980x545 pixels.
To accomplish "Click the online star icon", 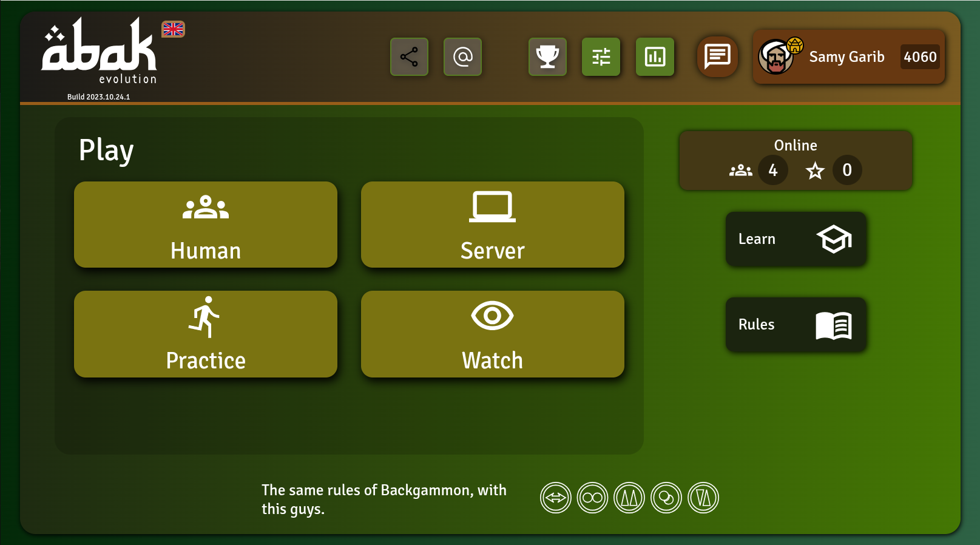I will [x=815, y=171].
